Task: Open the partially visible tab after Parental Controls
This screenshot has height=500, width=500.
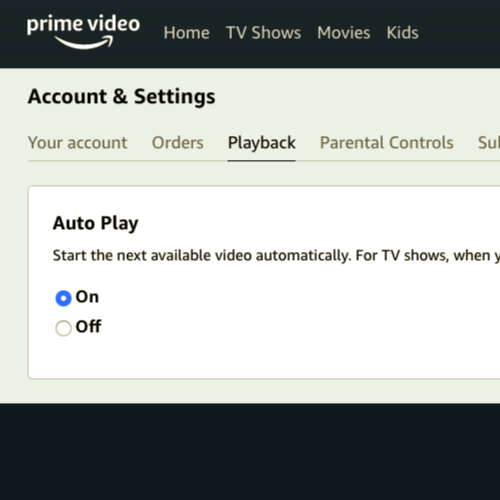Action: [x=489, y=143]
